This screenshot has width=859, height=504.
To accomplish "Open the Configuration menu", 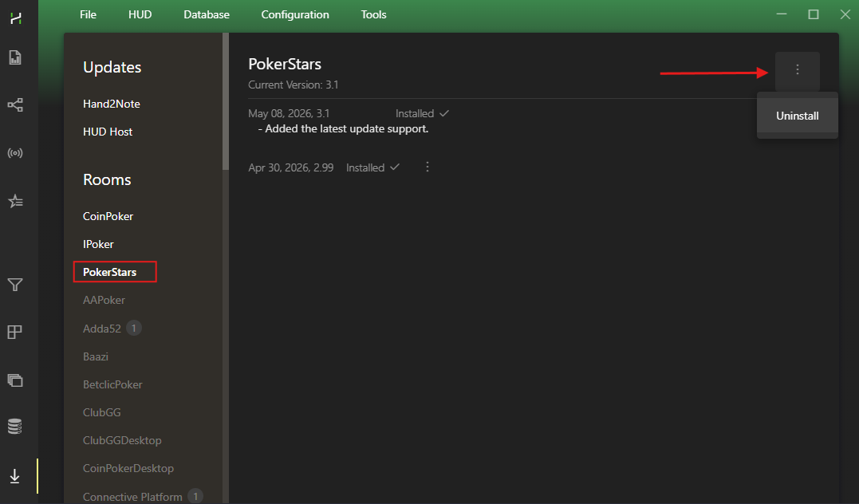I will [295, 15].
